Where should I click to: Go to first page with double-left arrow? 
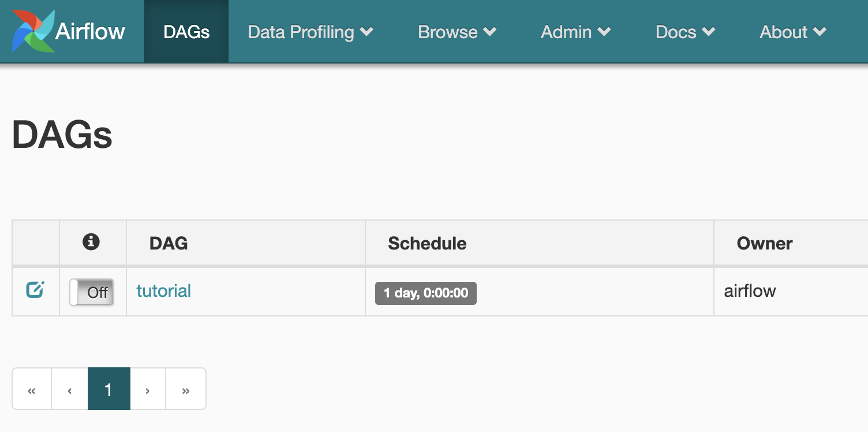(x=32, y=390)
